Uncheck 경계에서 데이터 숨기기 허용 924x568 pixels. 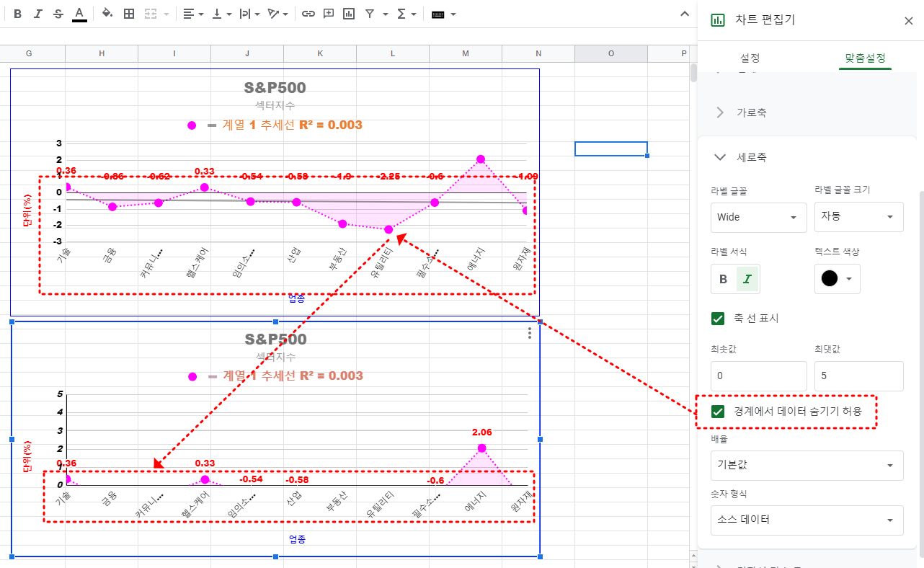click(718, 412)
